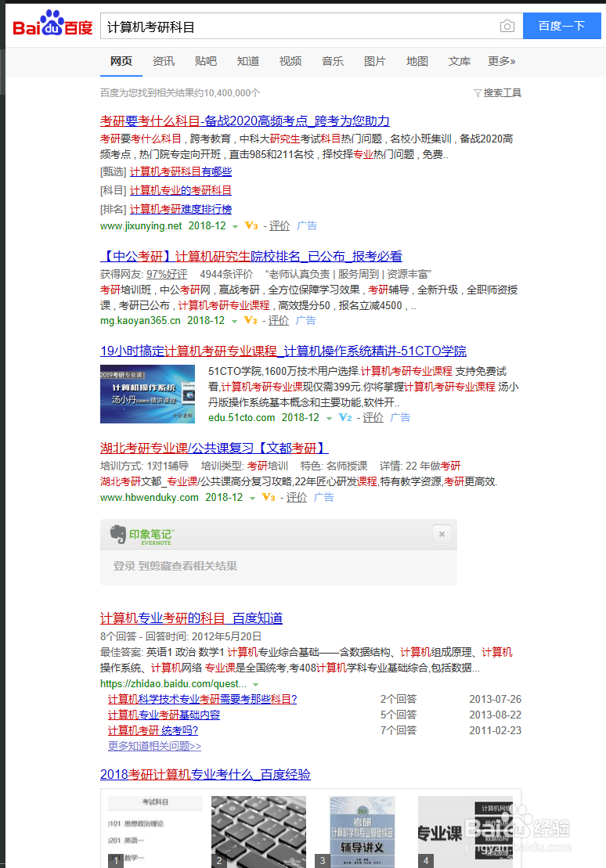The image size is (606, 868).
Task: Expand dropdown arrow beside www.jixunying.net
Action: 235,226
